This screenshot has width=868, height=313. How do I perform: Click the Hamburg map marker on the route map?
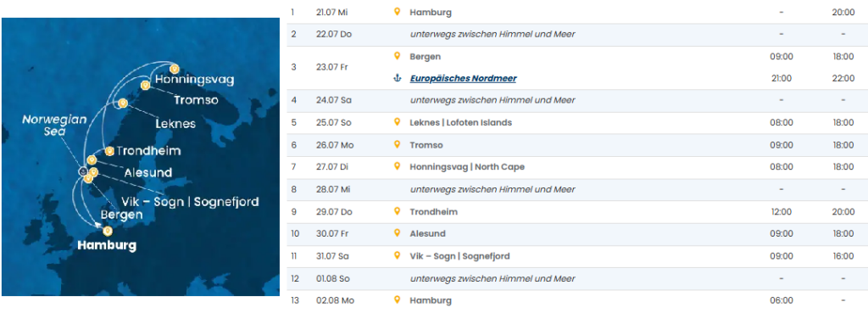[x=108, y=231]
